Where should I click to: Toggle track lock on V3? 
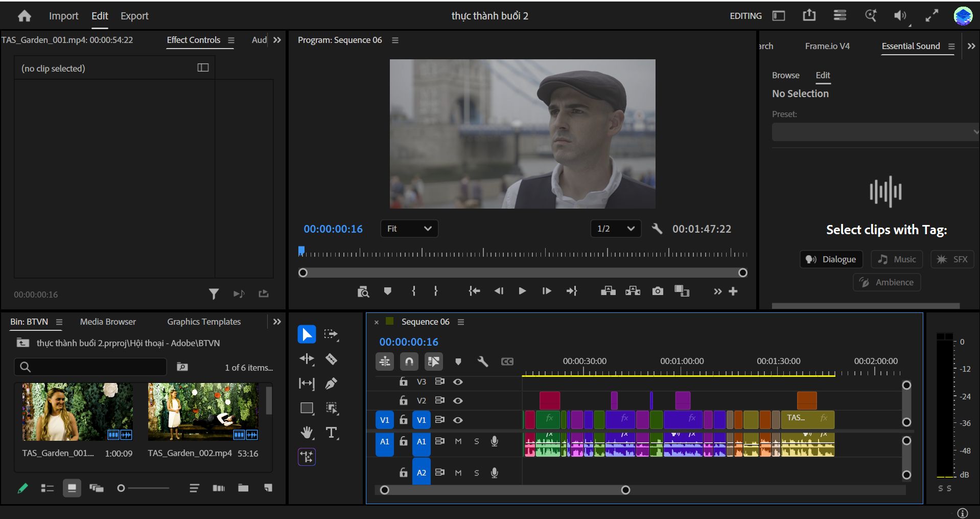coord(403,381)
